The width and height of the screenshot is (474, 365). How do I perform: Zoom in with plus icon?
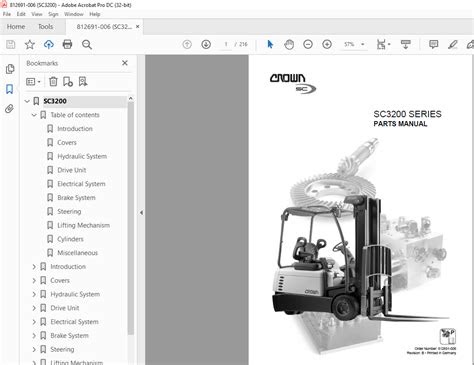[x=327, y=44]
